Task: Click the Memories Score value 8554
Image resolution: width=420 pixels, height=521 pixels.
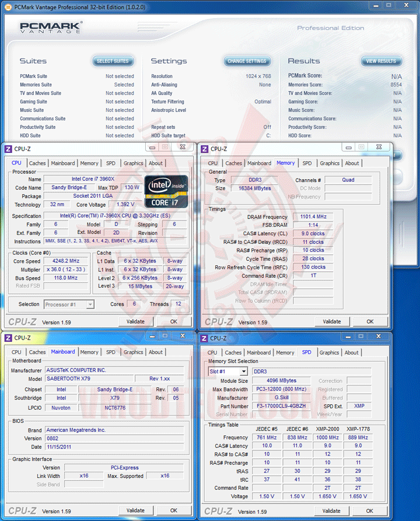Action: (x=396, y=85)
